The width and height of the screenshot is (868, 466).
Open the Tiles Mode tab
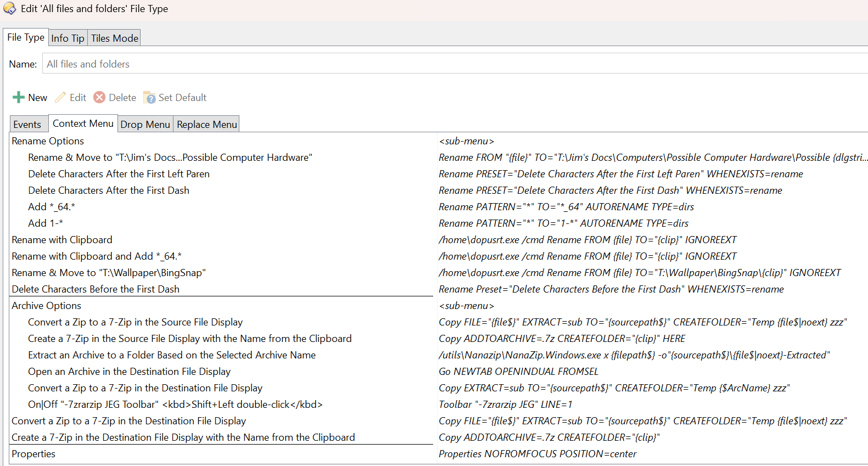[115, 38]
